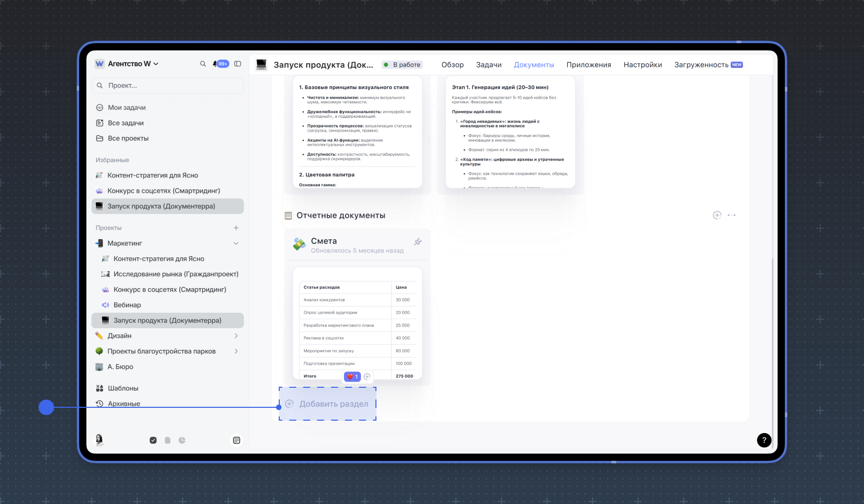864x504 pixels.
Task: Collapse the Маркетинг project group
Action: [236, 243]
